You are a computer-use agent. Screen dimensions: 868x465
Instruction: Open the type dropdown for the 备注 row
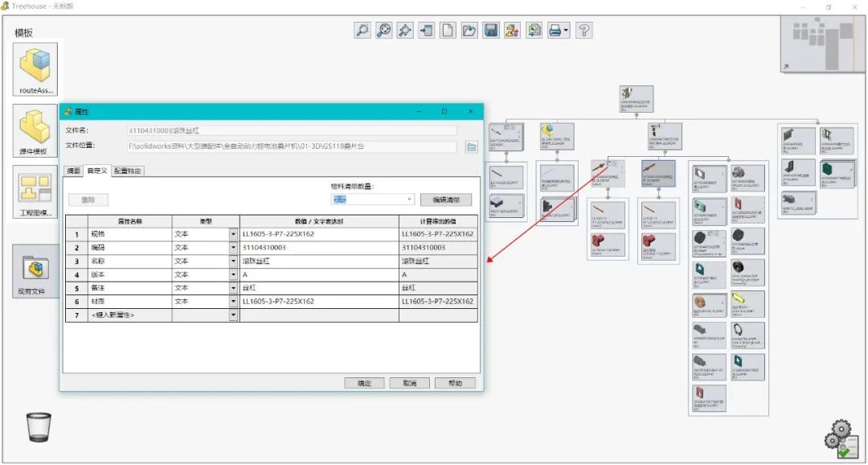click(234, 288)
